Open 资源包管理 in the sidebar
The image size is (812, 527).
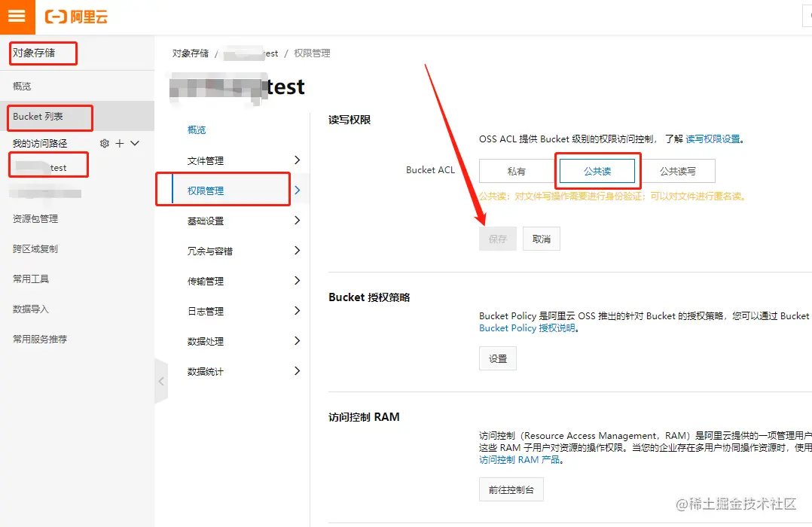click(35, 218)
